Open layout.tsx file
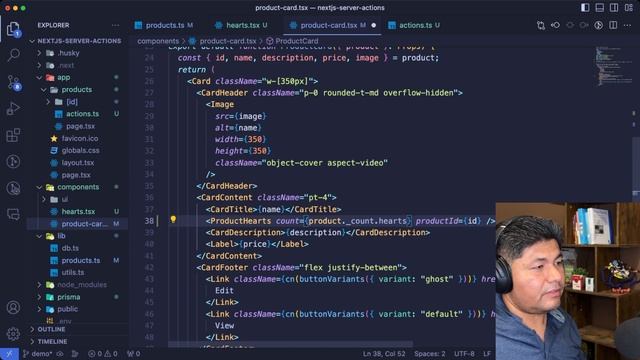The height and width of the screenshot is (360, 640). (78, 162)
